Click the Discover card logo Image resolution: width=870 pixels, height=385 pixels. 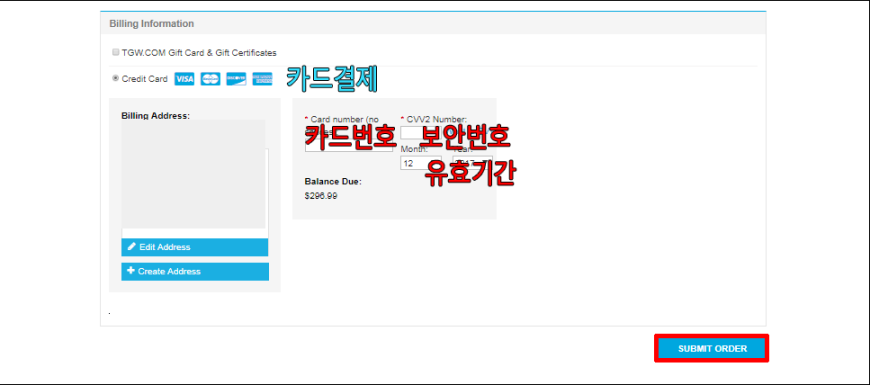tap(236, 79)
